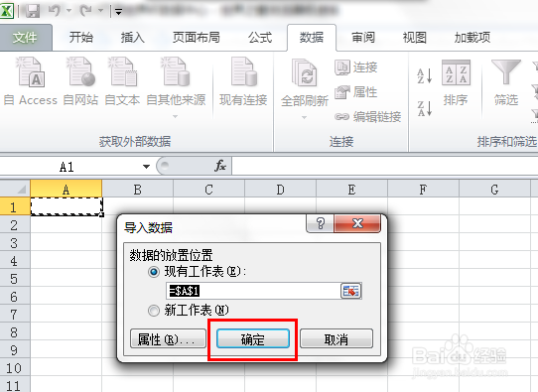Viewport: 538px width, 392px height.
Task: Cancel import with 取消 button
Action: (336, 338)
